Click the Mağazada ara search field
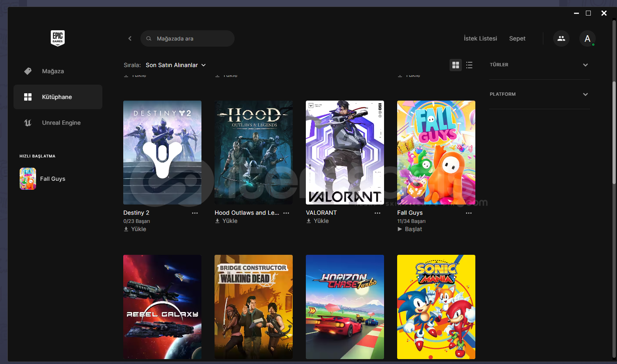Viewport: 617px width, 364px height. tap(188, 38)
